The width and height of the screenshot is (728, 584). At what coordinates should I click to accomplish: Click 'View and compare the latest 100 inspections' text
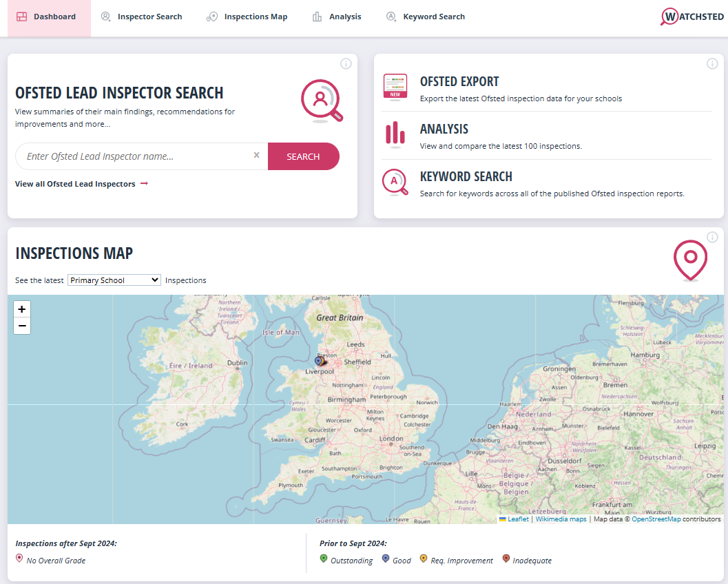point(501,146)
